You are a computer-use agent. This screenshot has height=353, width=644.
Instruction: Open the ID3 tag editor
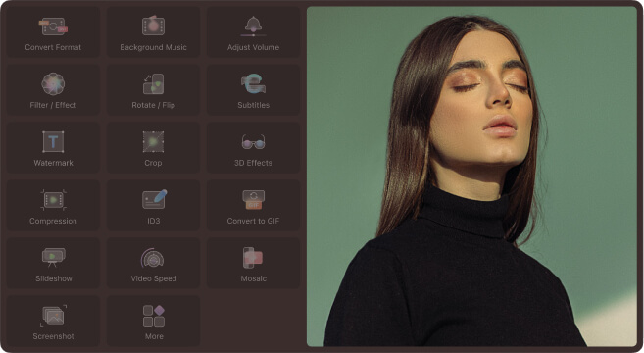[153, 206]
